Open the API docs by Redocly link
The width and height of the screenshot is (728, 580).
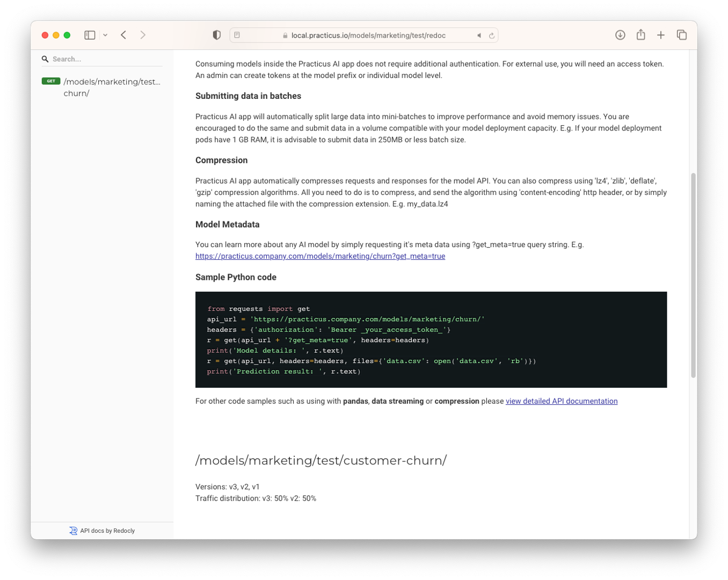(x=102, y=531)
